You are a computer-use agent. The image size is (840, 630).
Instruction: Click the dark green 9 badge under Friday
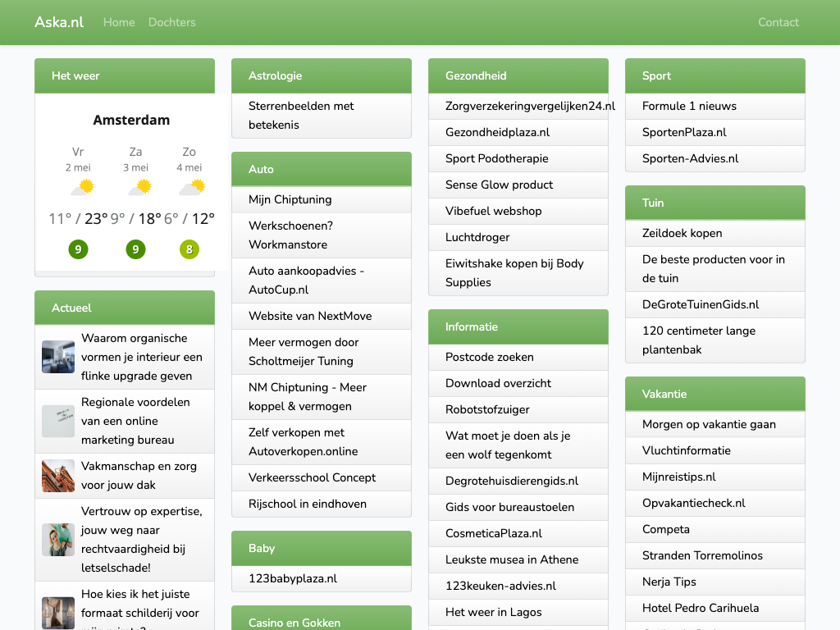pyautogui.click(x=78, y=249)
